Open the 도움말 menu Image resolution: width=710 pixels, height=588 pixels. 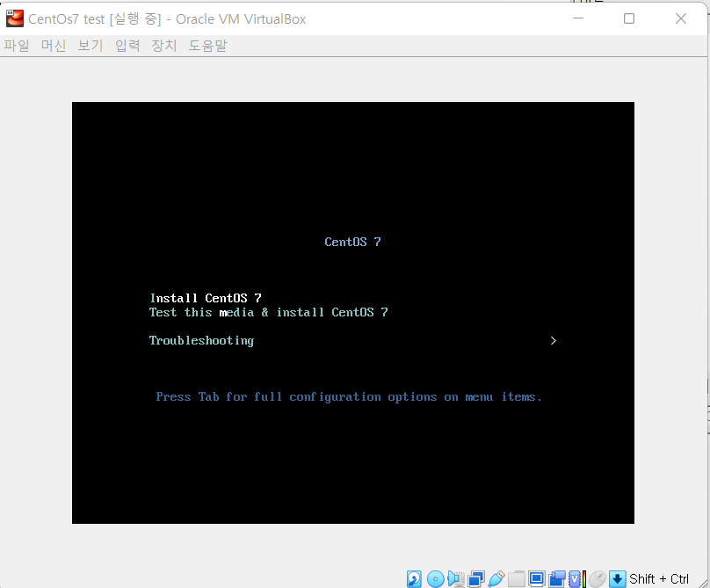[207, 46]
